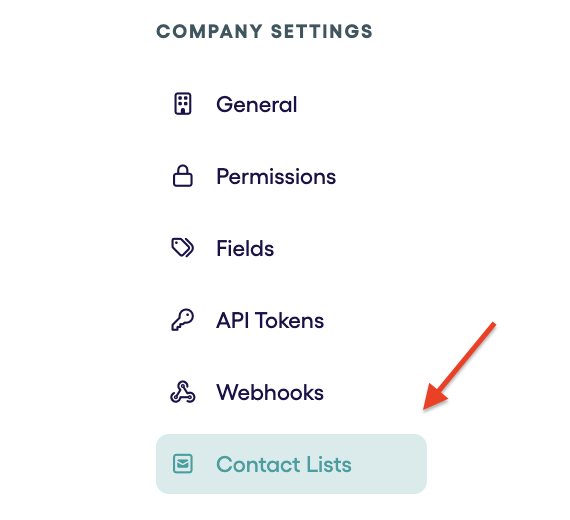Click the word COMPANY in the header

209,31
